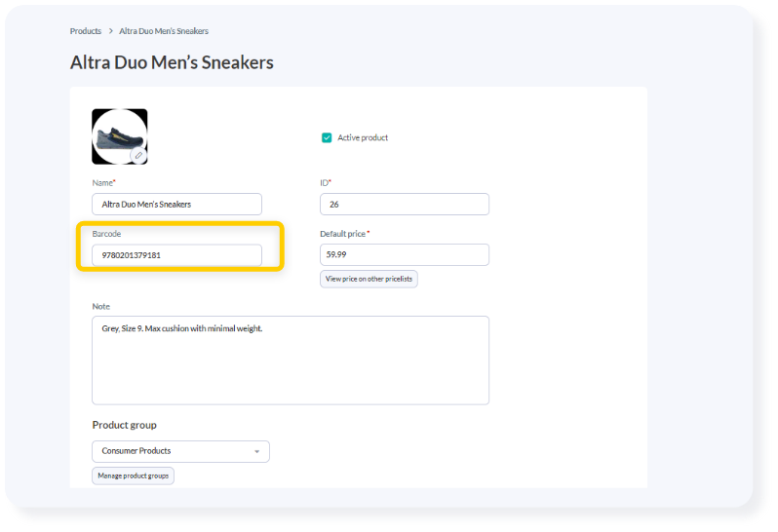
Task: Go to Products breadcrumb link
Action: point(86,31)
